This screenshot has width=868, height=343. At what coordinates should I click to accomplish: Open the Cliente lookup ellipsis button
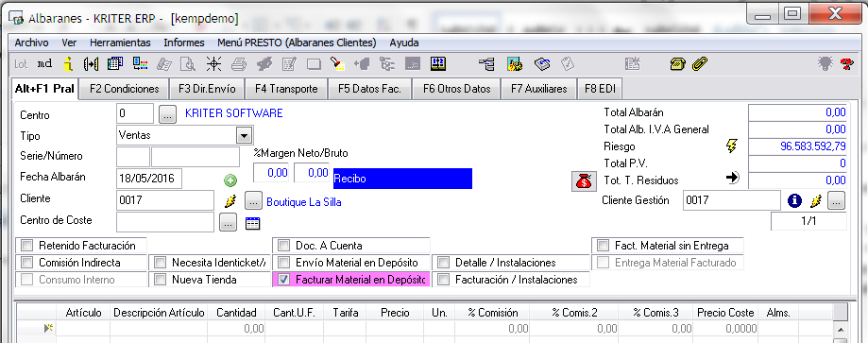[253, 201]
